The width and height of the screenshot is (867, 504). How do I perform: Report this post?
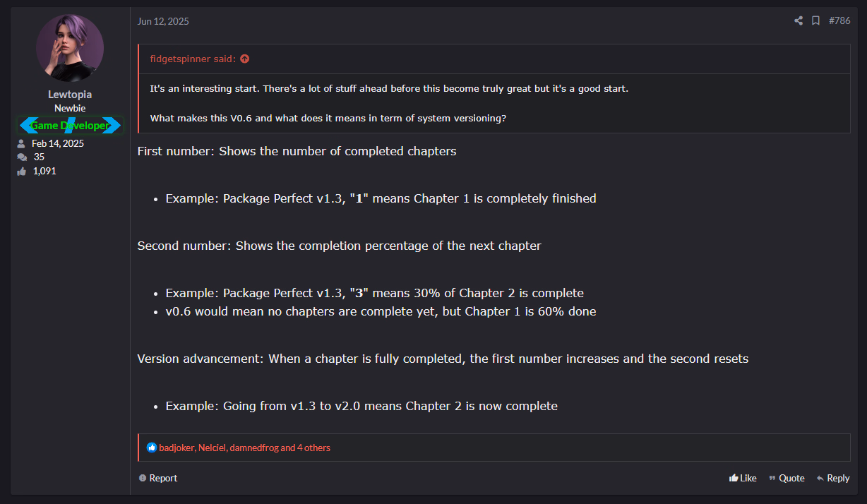click(158, 478)
